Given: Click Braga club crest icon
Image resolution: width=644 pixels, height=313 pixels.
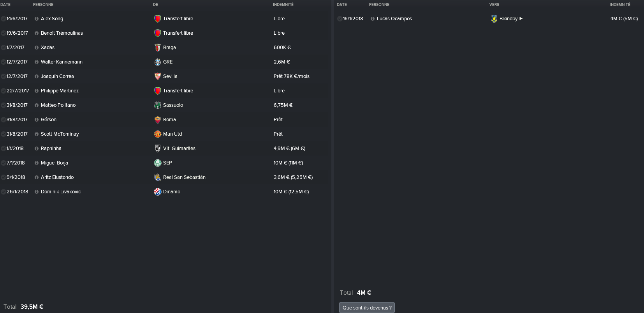Looking at the screenshot, I should tap(158, 48).
